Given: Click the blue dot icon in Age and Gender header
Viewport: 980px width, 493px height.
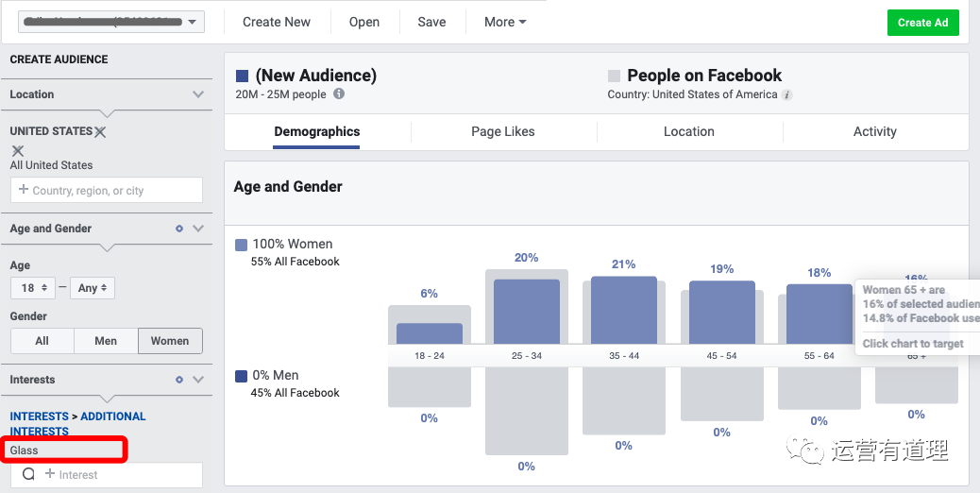Looking at the screenshot, I should click(179, 229).
